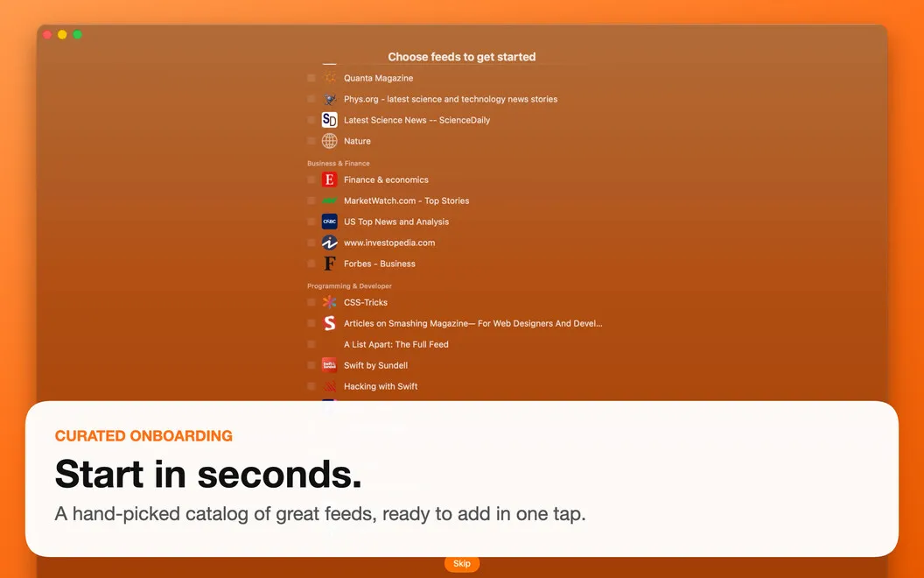Click the Phys.org feed icon
Image resolution: width=924 pixels, height=578 pixels.
(329, 99)
